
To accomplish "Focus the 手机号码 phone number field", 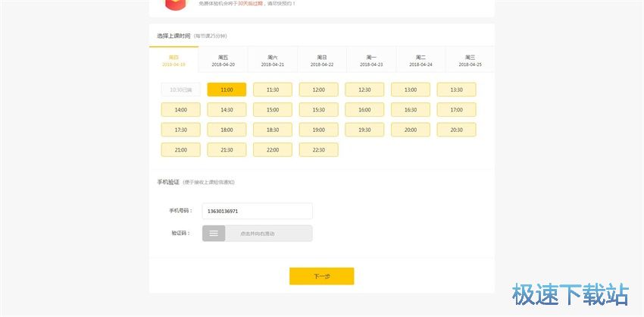I will pyautogui.click(x=257, y=211).
